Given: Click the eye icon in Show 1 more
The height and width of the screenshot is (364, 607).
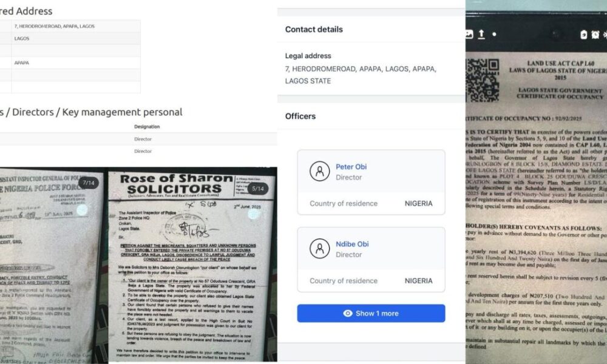Looking at the screenshot, I should click(348, 313).
